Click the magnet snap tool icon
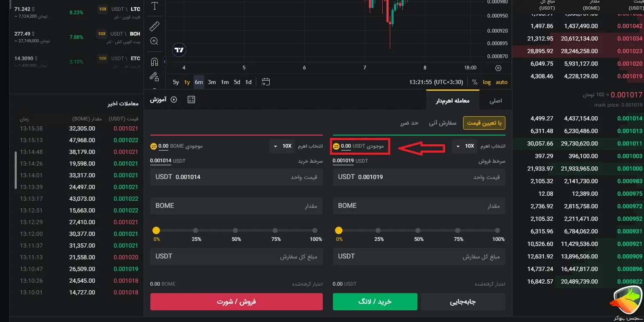This screenshot has width=644, height=322. click(154, 62)
